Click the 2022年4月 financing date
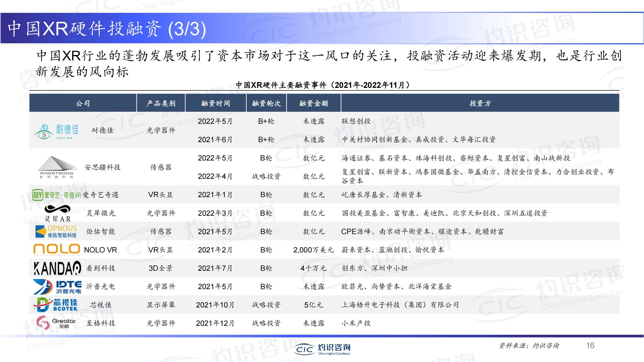 (x=215, y=176)
